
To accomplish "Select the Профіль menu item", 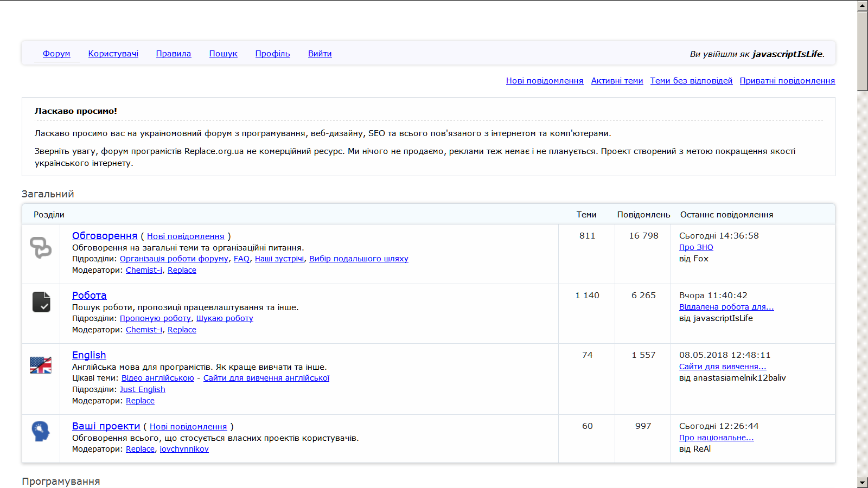I will 272,54.
